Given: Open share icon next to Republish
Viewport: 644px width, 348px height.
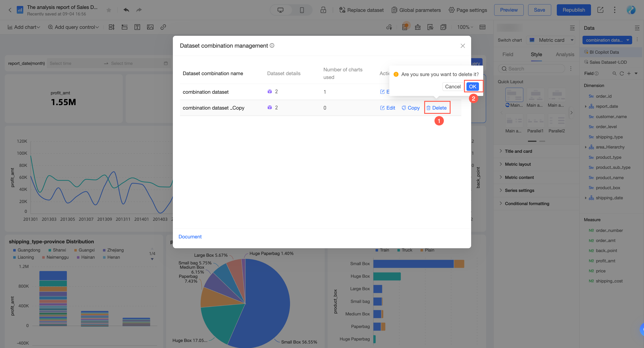Looking at the screenshot, I should coord(600,10).
